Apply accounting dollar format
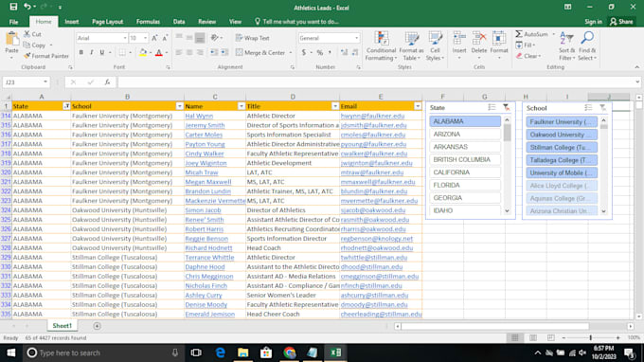Screen dimensions: 644x362 click(x=303, y=53)
